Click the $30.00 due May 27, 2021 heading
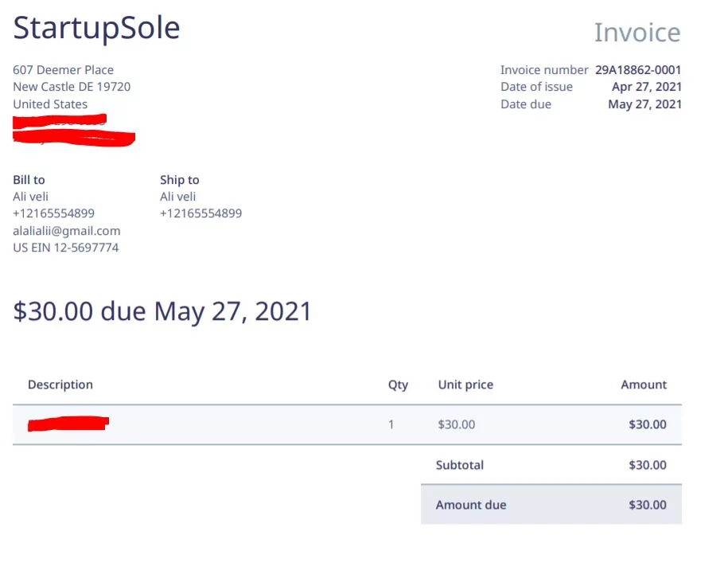Screen dimensions: 728x586 pyautogui.click(x=162, y=311)
